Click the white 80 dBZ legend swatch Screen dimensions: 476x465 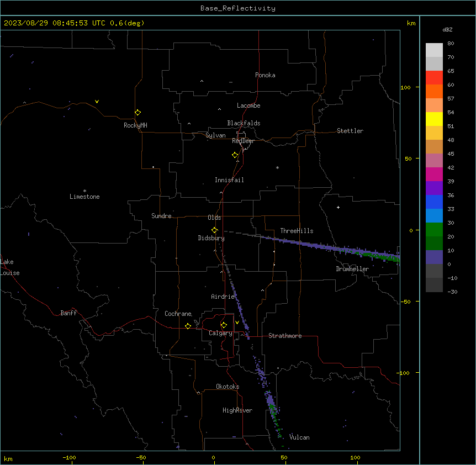[x=434, y=50]
